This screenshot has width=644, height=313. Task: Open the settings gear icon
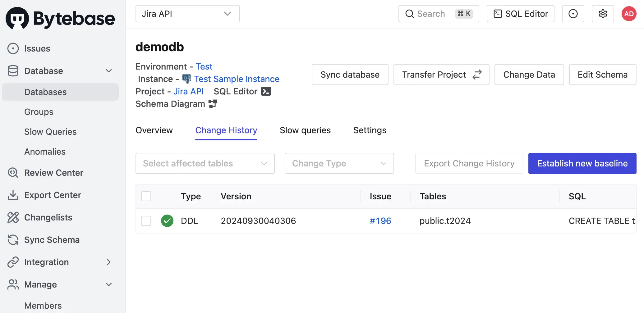coord(603,14)
